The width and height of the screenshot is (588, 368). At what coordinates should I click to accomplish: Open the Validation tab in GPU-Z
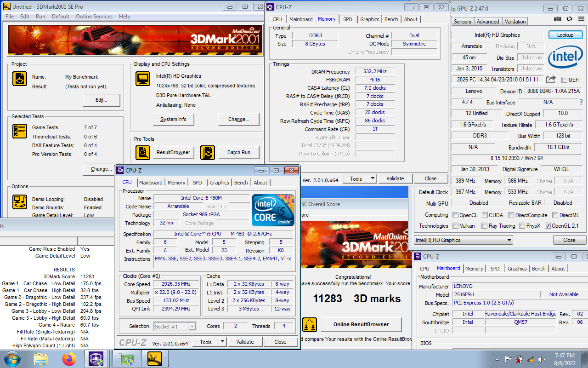[515, 22]
